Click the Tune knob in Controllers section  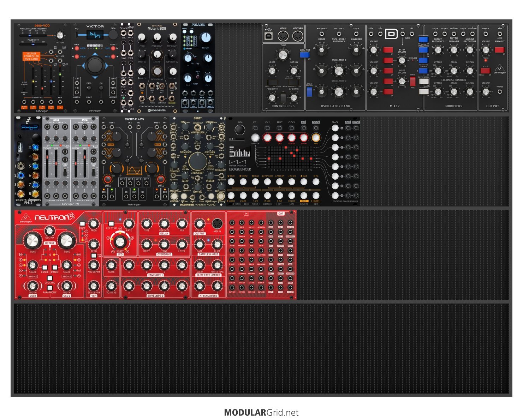pyautogui.click(x=283, y=55)
